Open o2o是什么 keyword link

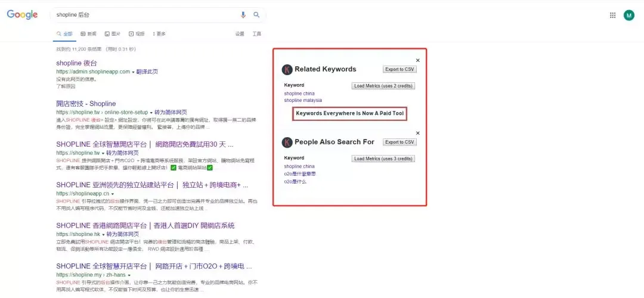coord(295,181)
